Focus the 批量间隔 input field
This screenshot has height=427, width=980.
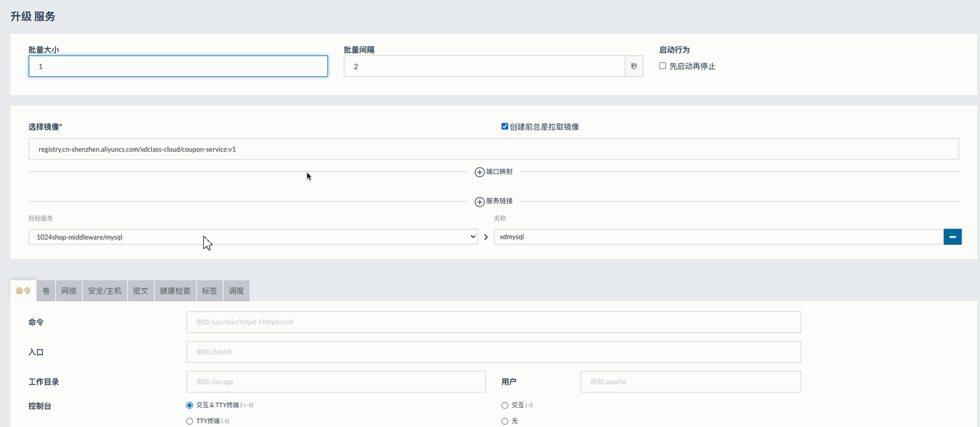click(484, 66)
